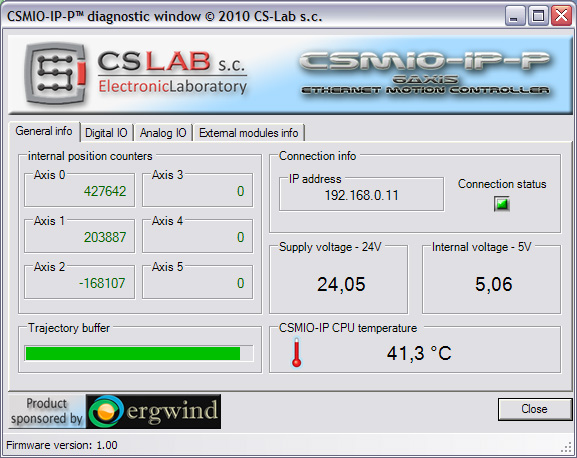Open the Analog IO tab
This screenshot has width=577, height=458.
(x=163, y=133)
